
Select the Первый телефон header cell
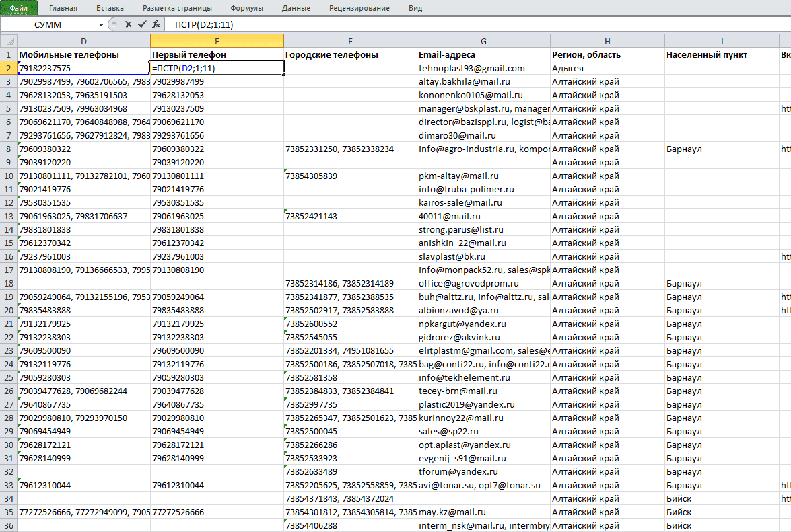point(217,55)
